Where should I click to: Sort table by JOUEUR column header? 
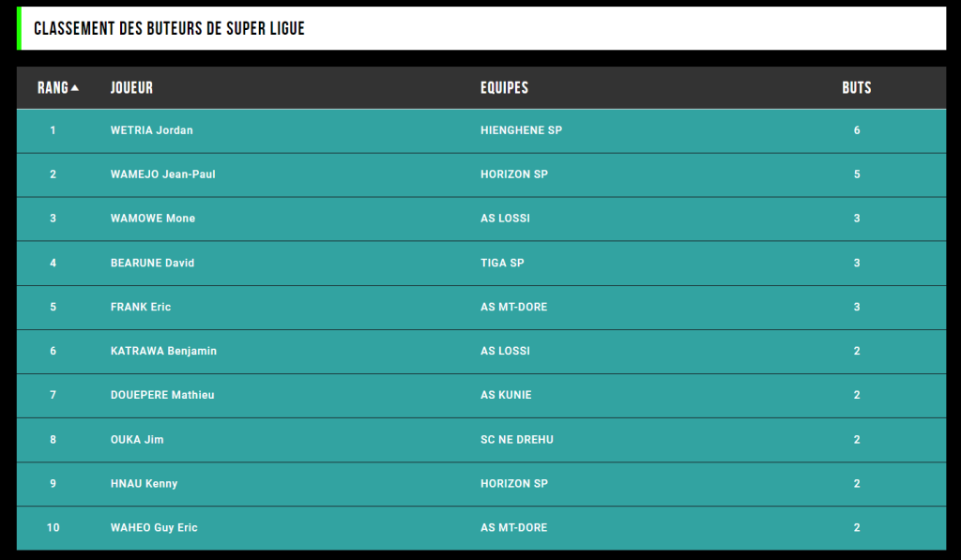pos(131,87)
